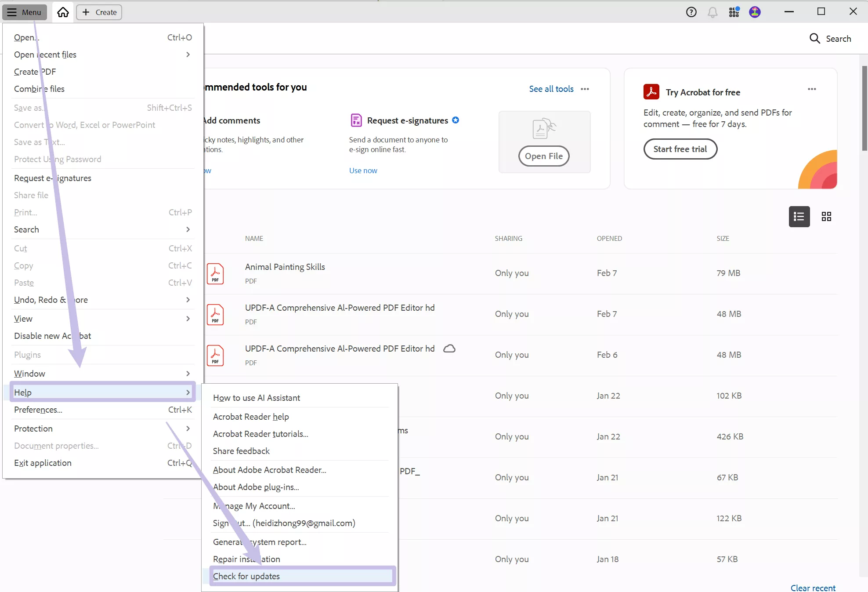Open the notifications bell icon
The height and width of the screenshot is (592, 868).
coord(712,12)
